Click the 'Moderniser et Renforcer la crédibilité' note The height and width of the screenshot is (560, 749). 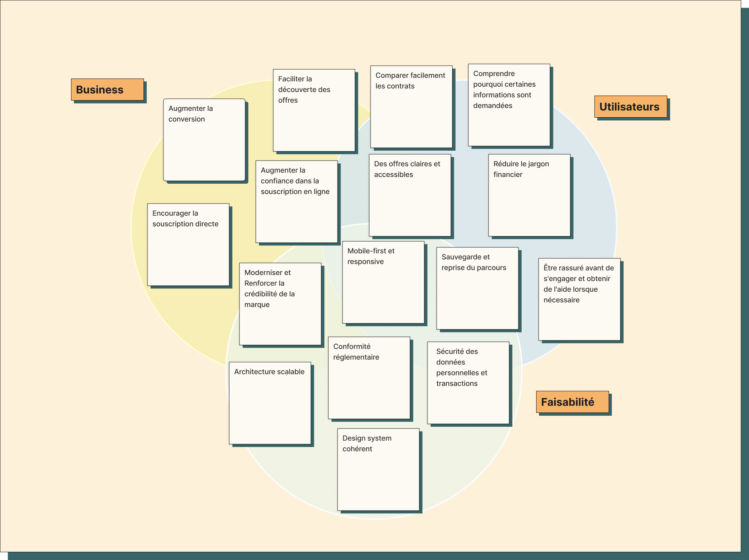click(280, 304)
